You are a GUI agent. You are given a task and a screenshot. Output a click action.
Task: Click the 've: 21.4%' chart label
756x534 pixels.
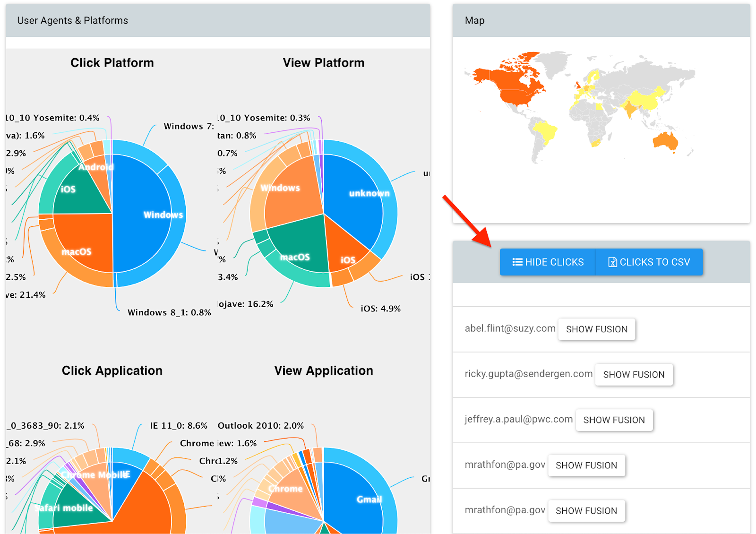pos(26,295)
